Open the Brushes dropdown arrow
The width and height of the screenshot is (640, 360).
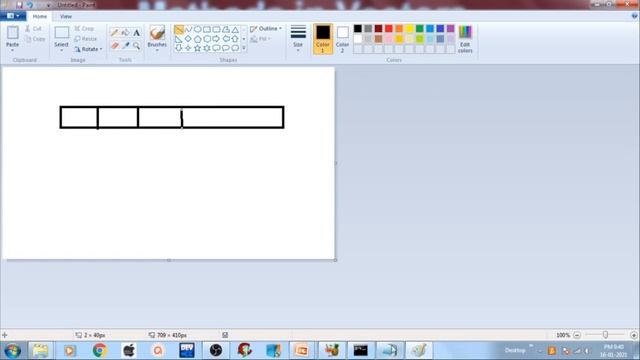[157, 51]
